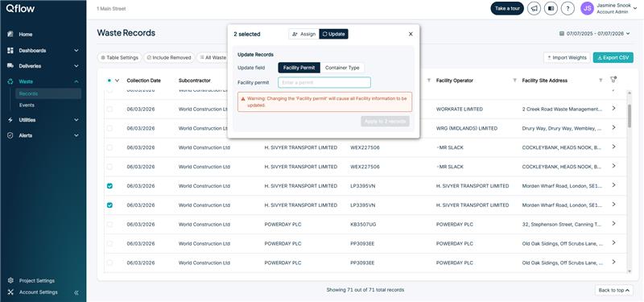This screenshot has height=302, width=644.
Task: Click the clear filters funnel icon
Action: pos(613,80)
